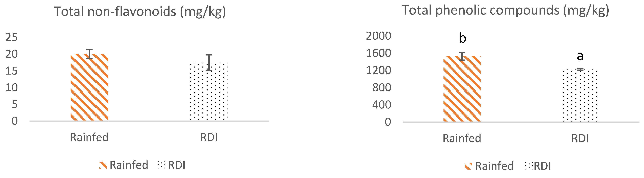Screen dimensions: 644x178
Task: Click the 2000 y-axis label on phenolic chart
Action: tap(378, 36)
